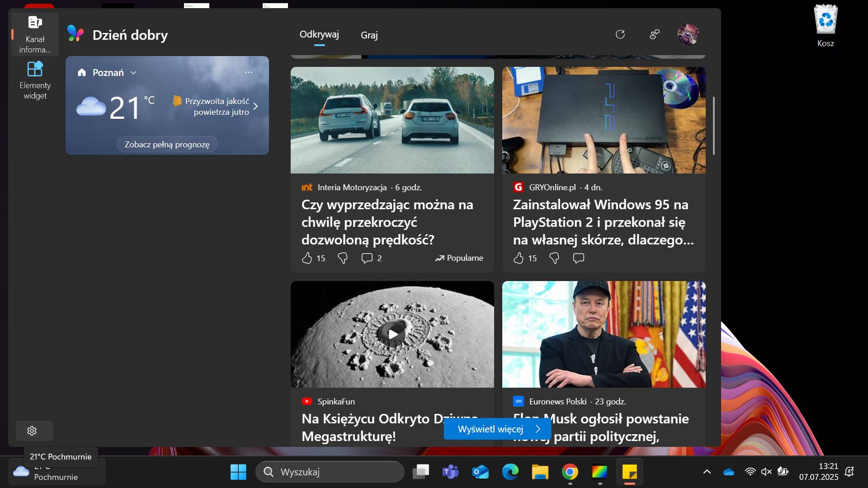This screenshot has height=488, width=868.
Task: Click the Euronews Polski source name
Action: click(558, 401)
